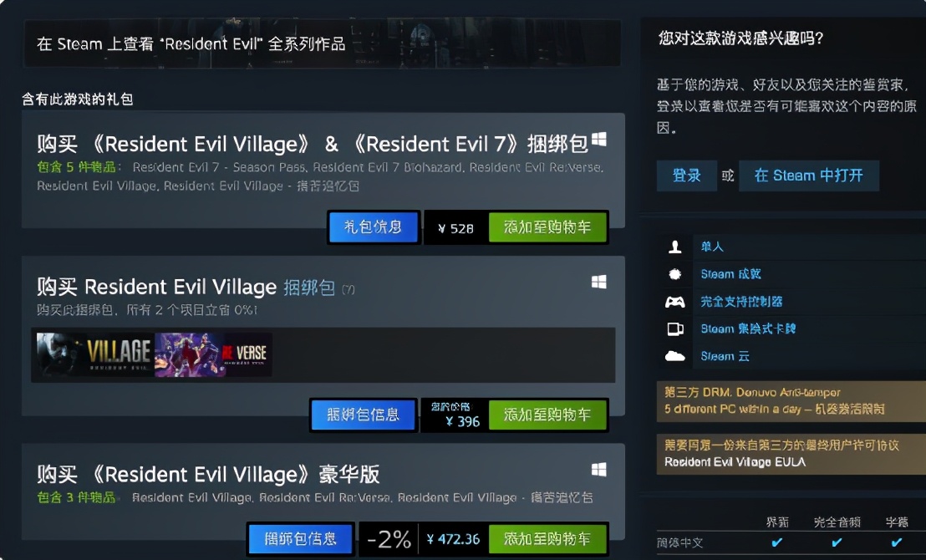Click the Steam Cloud icon
Screen dimensions: 926x560
(675, 356)
